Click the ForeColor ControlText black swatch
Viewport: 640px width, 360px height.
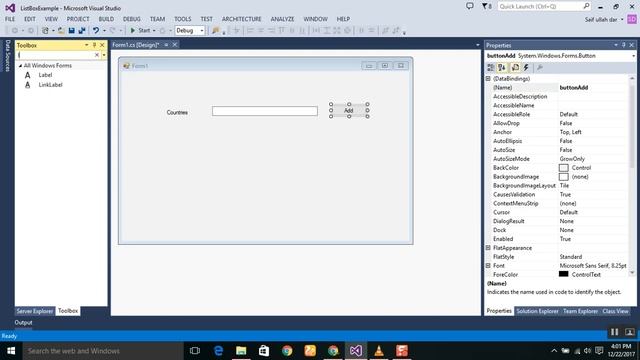[563, 274]
